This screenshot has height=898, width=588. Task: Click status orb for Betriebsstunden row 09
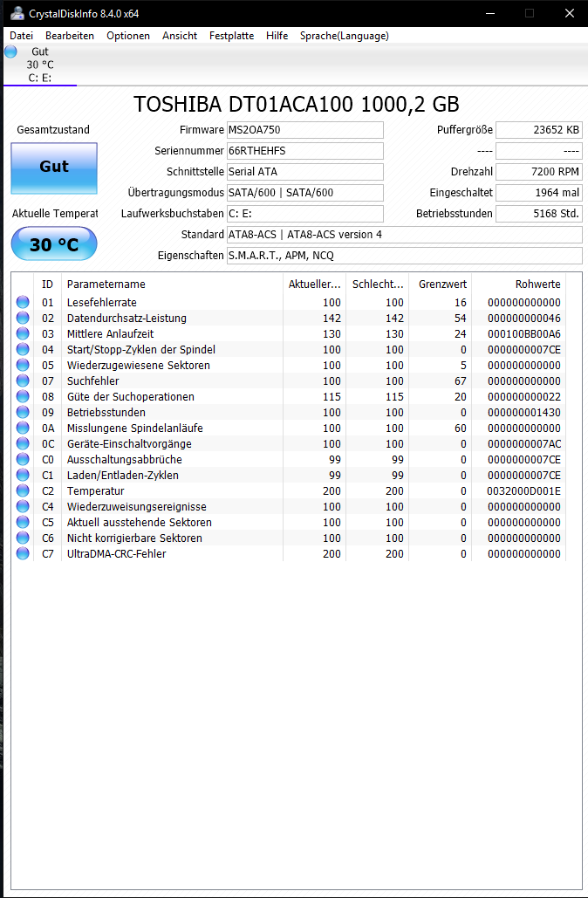point(23,412)
